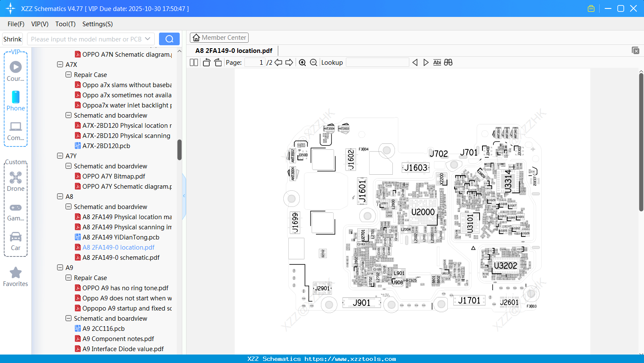
Task: Click the Member Center button
Action: [x=219, y=38]
